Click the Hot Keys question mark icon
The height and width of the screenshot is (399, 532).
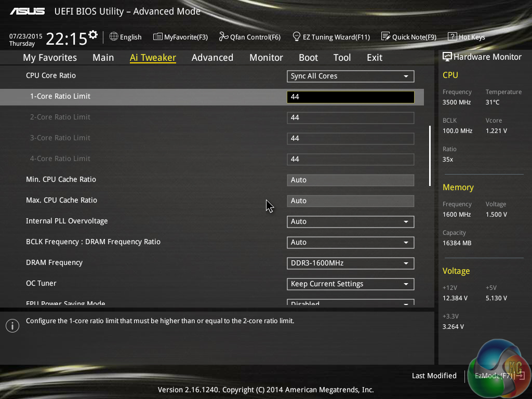453,37
